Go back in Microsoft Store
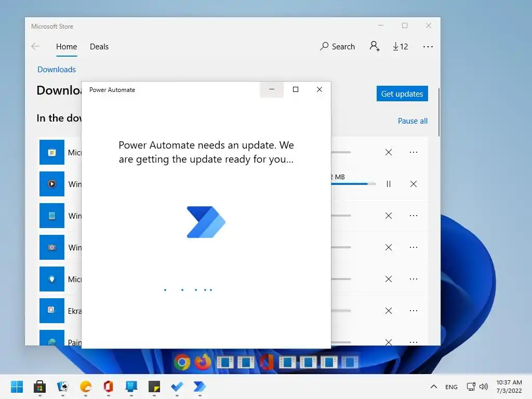 [35, 46]
